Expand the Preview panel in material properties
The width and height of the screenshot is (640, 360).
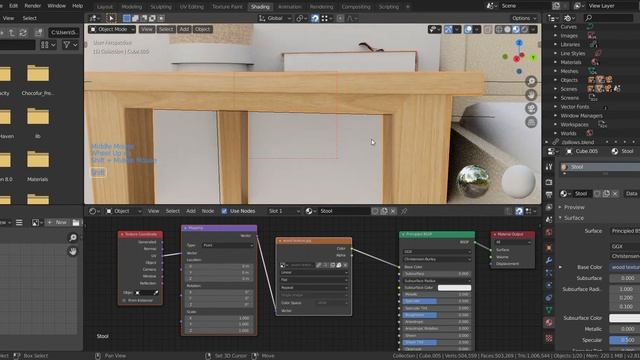(x=560, y=207)
